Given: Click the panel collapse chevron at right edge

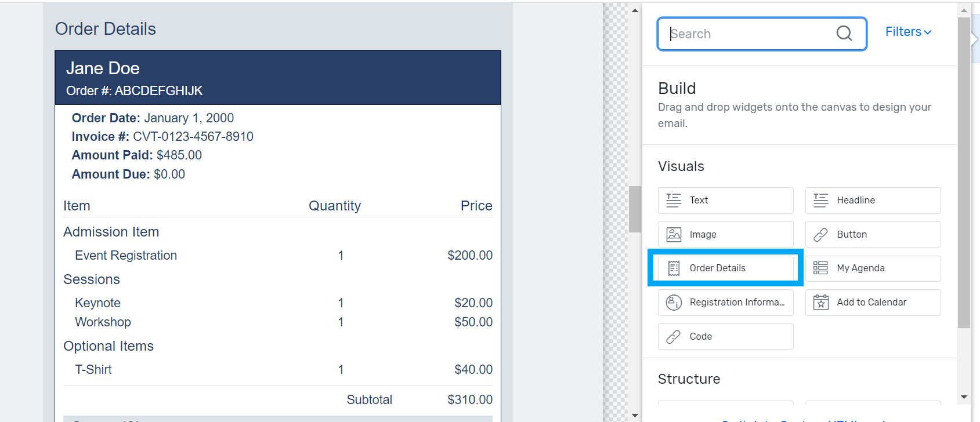Looking at the screenshot, I should tap(975, 39).
